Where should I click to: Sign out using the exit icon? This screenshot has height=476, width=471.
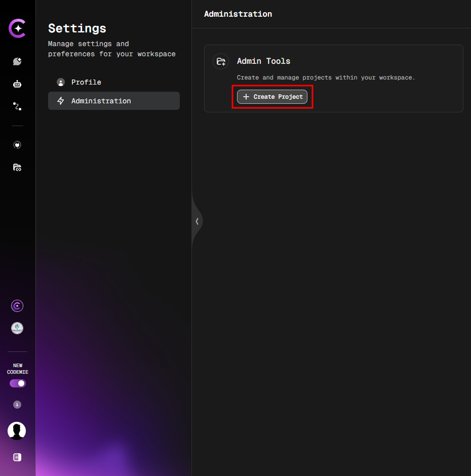click(17, 457)
